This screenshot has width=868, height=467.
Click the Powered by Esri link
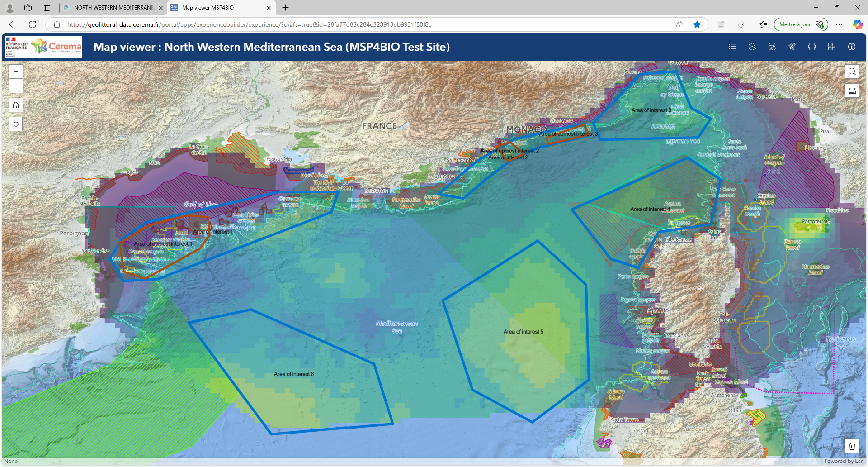click(844, 461)
